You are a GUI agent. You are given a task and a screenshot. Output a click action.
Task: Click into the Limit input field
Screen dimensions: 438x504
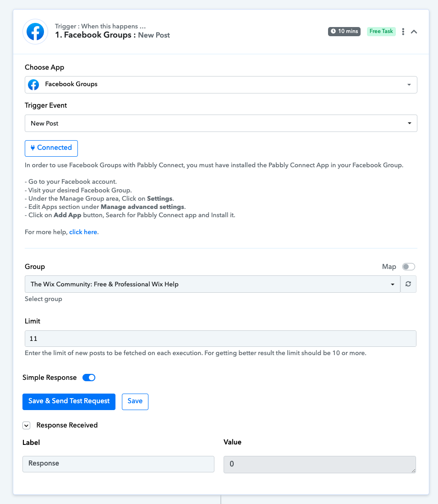point(220,339)
